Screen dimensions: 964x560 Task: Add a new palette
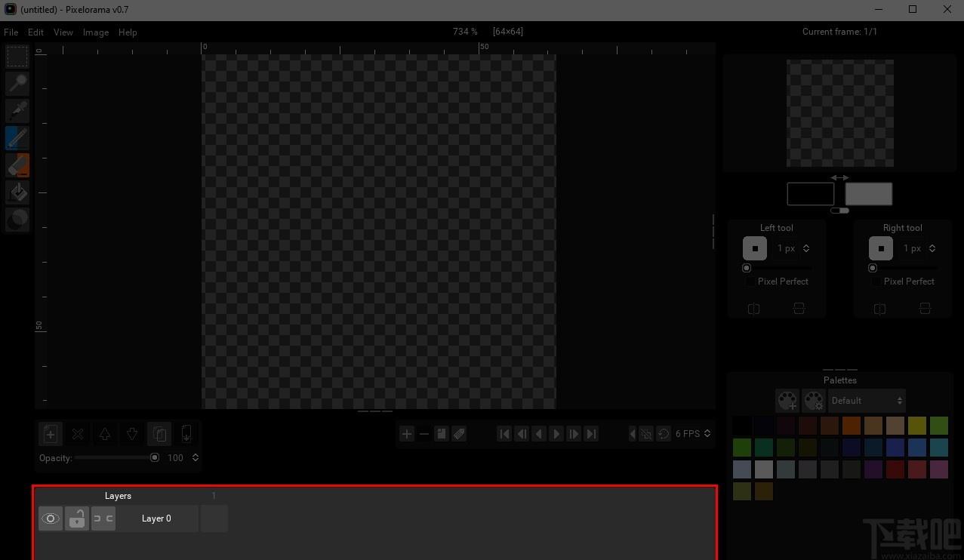click(x=787, y=400)
